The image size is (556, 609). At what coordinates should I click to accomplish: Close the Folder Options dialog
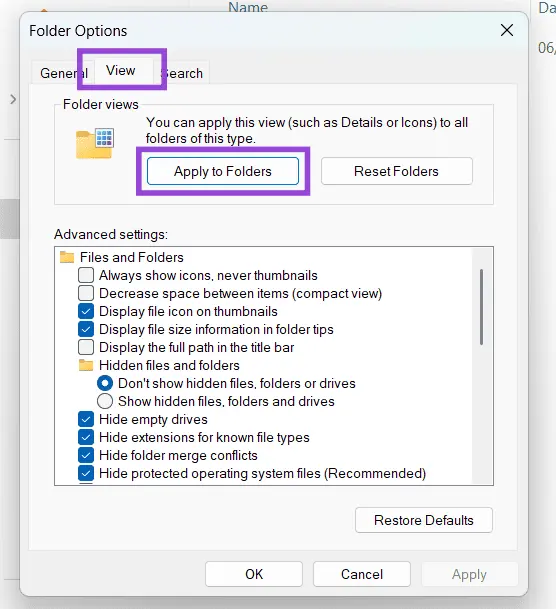click(507, 30)
